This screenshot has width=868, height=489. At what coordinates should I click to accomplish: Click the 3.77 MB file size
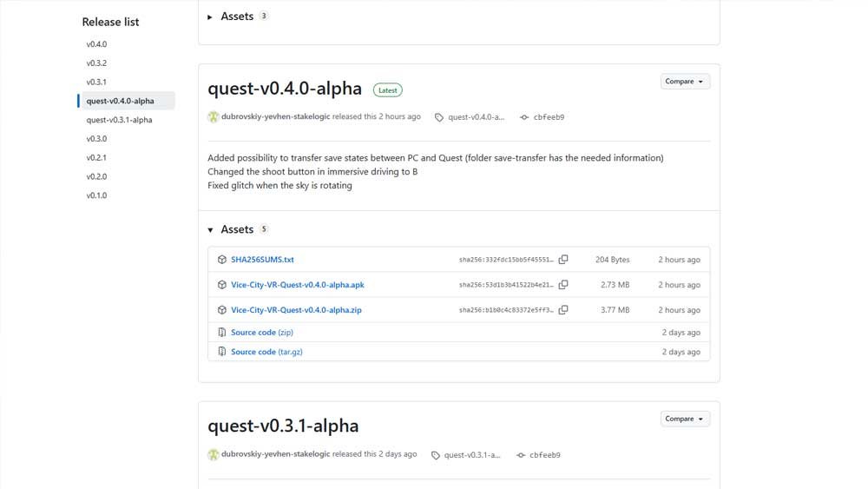pos(615,310)
